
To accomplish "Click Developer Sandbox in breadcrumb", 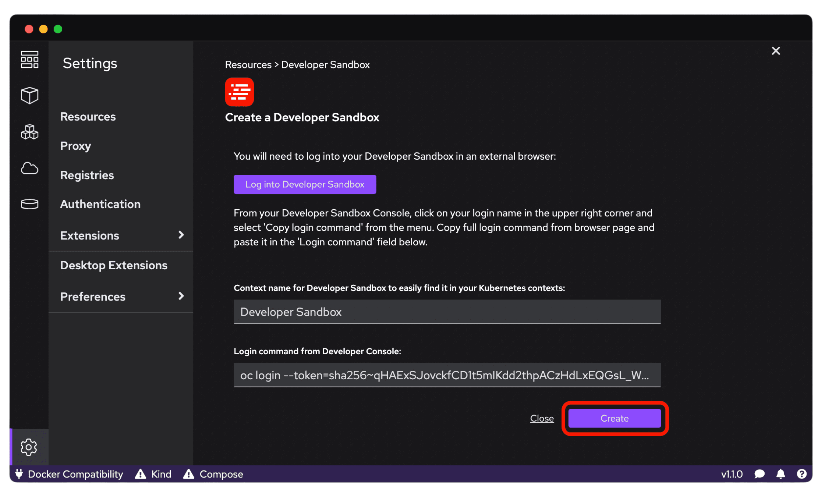I will click(325, 65).
